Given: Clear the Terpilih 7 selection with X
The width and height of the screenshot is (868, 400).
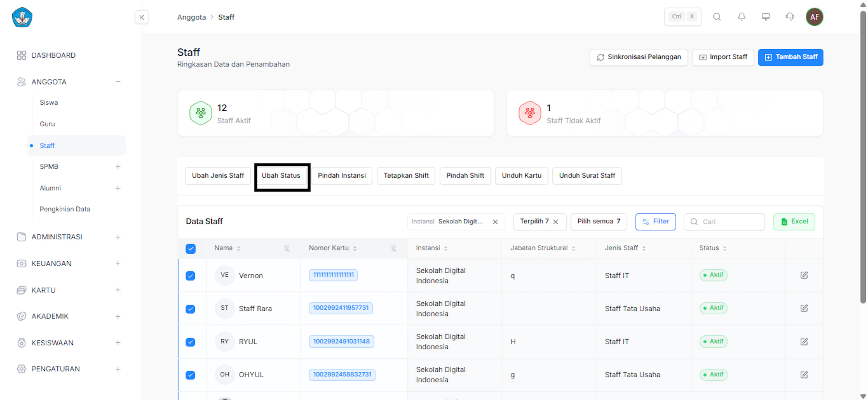Looking at the screenshot, I should tap(556, 222).
